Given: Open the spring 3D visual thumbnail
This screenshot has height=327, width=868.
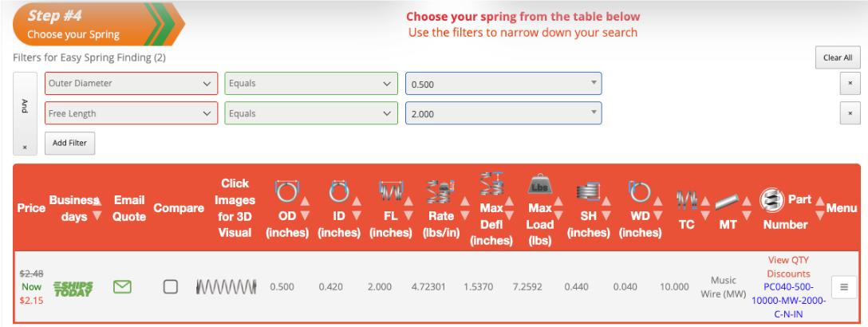Looking at the screenshot, I should pos(227,286).
